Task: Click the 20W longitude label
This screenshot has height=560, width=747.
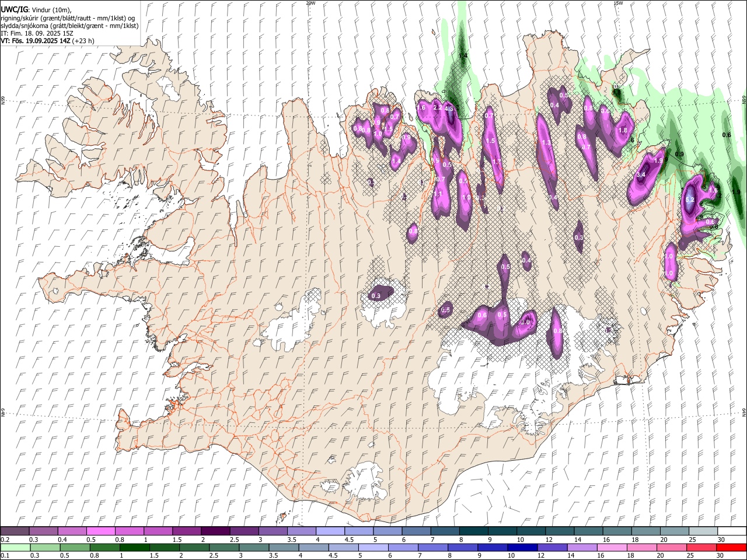Action: pos(310,3)
